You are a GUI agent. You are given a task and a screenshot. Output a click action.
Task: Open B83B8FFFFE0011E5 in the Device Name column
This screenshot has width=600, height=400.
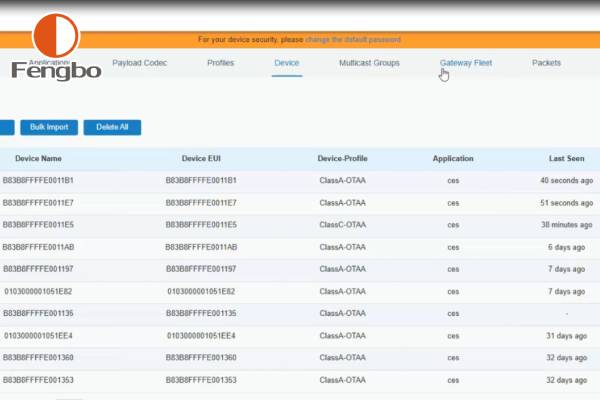click(38, 225)
